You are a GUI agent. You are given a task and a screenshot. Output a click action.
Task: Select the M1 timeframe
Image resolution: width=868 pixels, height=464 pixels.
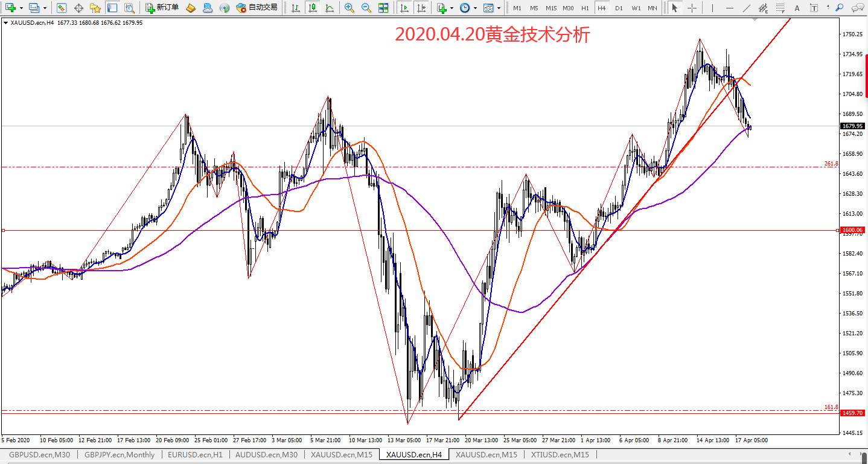tap(517, 8)
